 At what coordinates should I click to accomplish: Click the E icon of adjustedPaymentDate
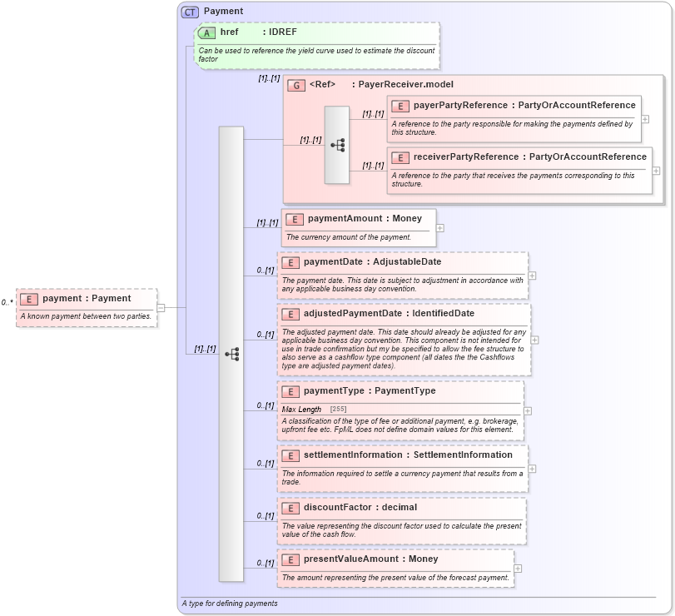290,314
